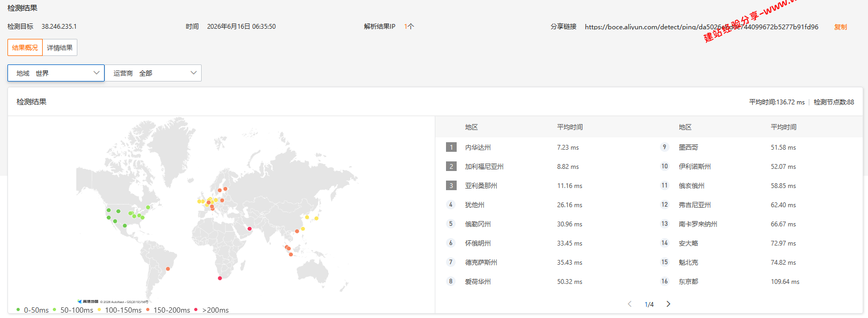Viewport: 868px width, 318px height.
Task: Click the detection target 38.246.235.1
Action: [x=59, y=27]
